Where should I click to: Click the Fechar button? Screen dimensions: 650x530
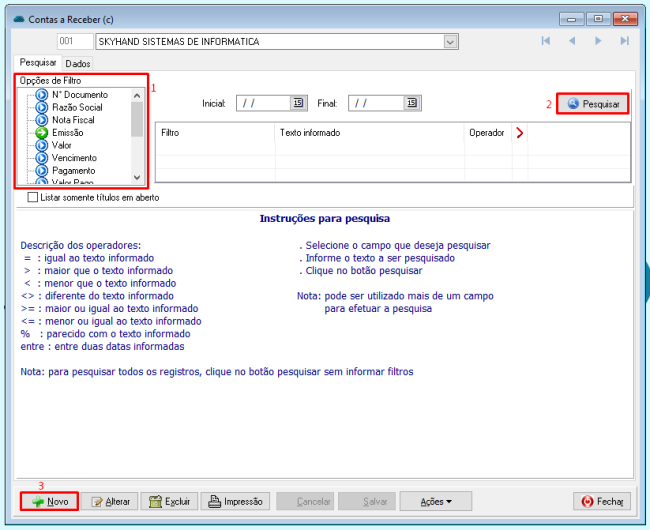(602, 501)
